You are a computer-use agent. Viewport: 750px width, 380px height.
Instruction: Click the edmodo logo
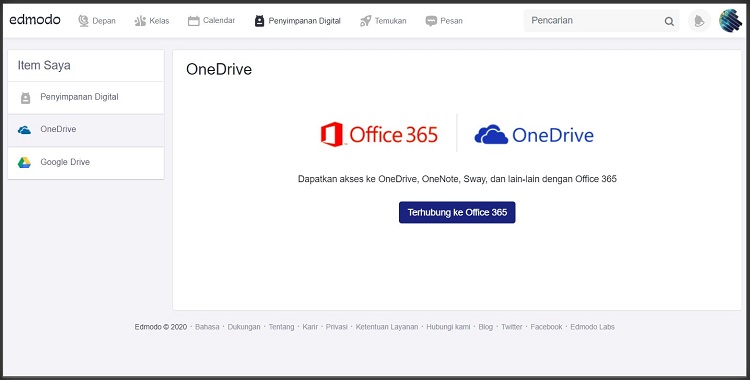pyautogui.click(x=35, y=20)
